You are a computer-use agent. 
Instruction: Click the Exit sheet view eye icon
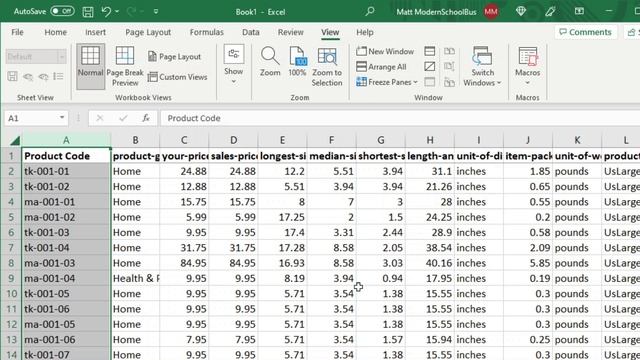(28, 76)
